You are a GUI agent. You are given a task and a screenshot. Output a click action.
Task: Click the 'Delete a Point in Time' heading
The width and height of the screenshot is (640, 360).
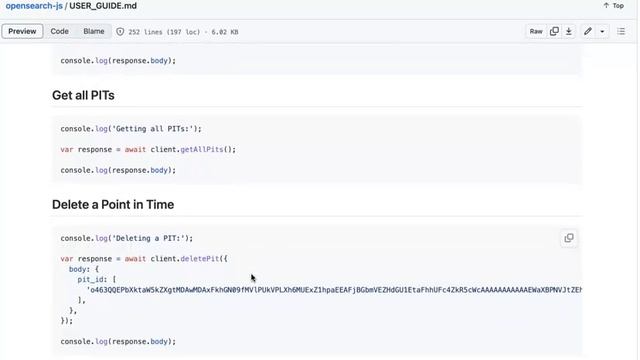point(113,204)
